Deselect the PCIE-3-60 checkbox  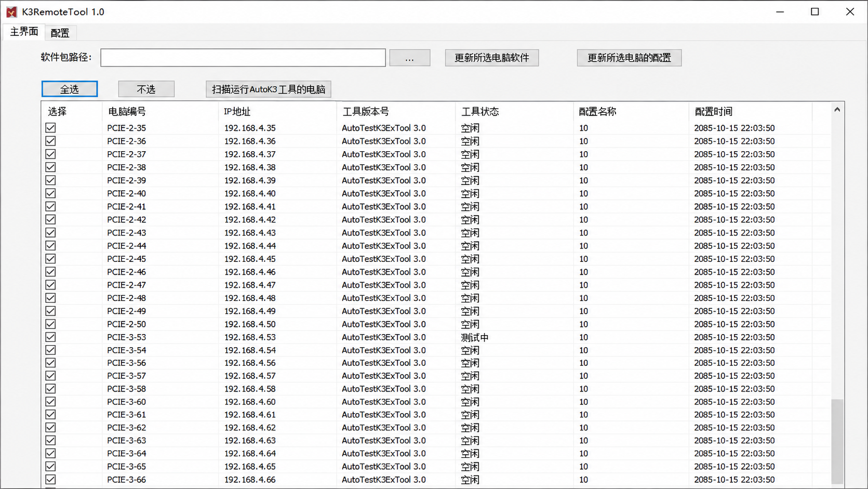click(x=50, y=402)
